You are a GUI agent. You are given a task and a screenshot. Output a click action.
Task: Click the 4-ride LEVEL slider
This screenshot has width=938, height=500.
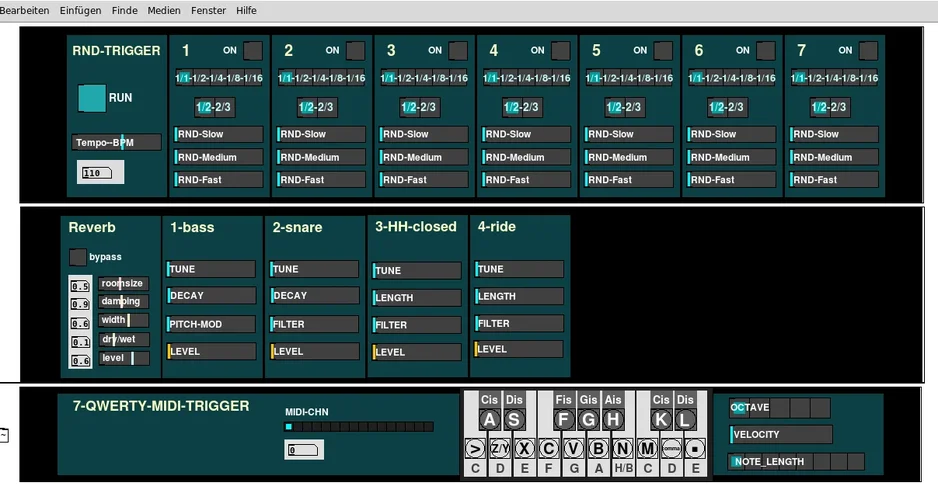click(519, 350)
